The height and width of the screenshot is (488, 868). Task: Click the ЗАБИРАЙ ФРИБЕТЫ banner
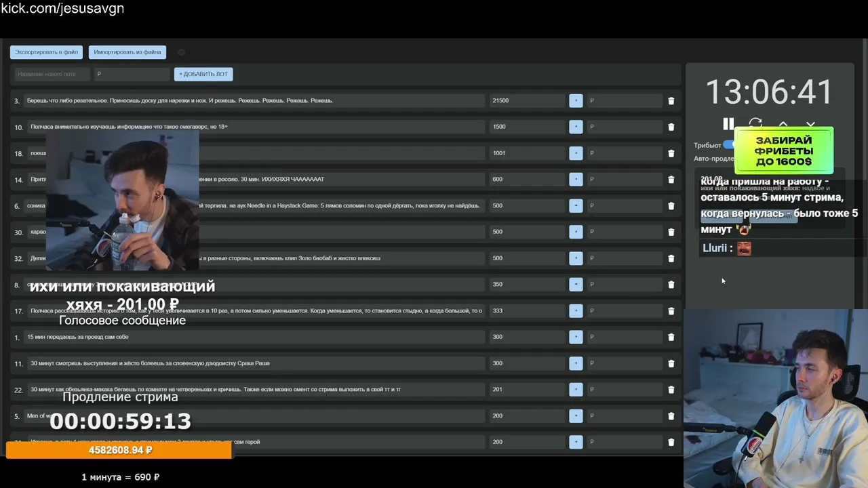click(783, 150)
